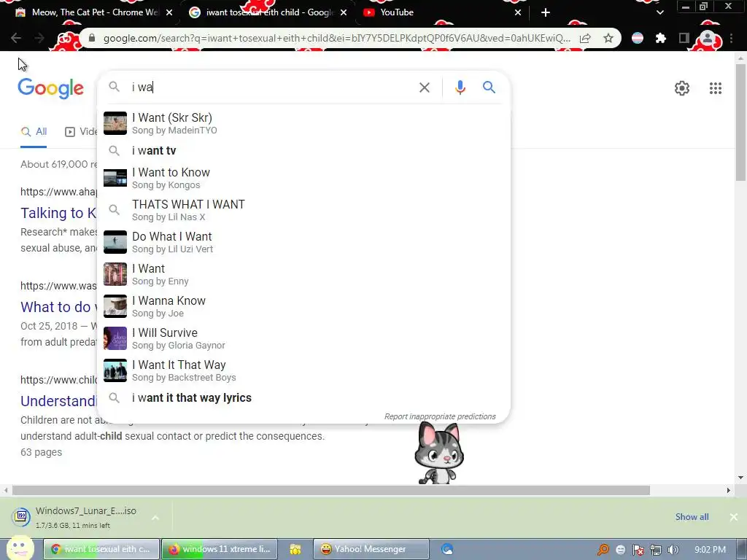The image size is (747, 560).
Task: Click inside the Google search field
Action: click(271, 87)
